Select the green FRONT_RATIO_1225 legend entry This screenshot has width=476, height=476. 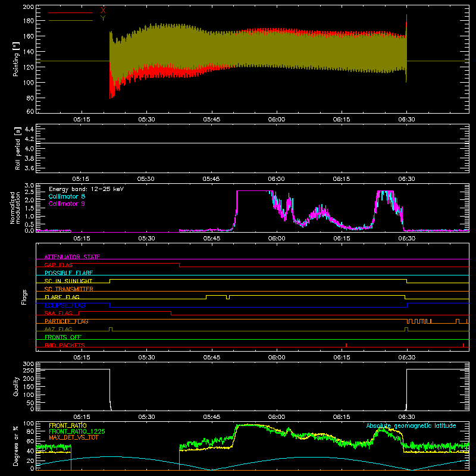[77, 431]
